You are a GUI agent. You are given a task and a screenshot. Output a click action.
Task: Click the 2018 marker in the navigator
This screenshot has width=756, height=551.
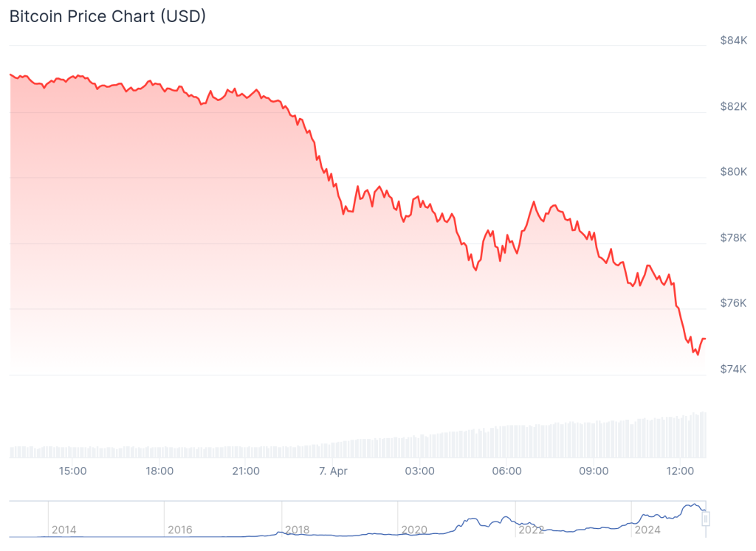tap(297, 530)
